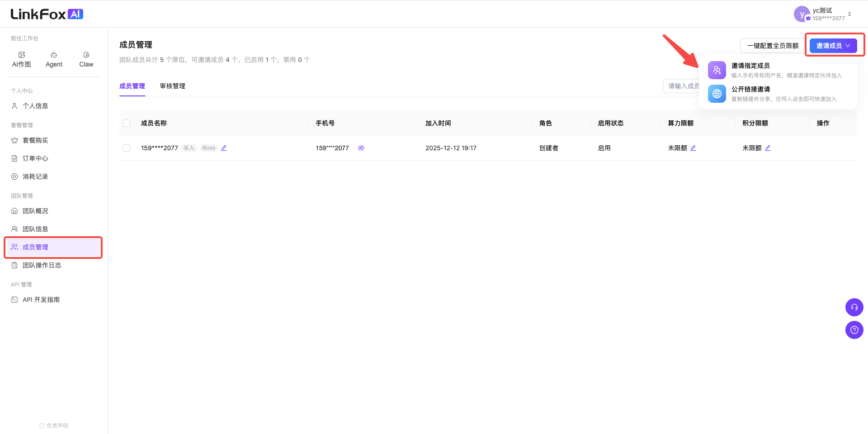Edit the 算力限额 pencil icon
The height and width of the screenshot is (434, 868).
(x=693, y=148)
